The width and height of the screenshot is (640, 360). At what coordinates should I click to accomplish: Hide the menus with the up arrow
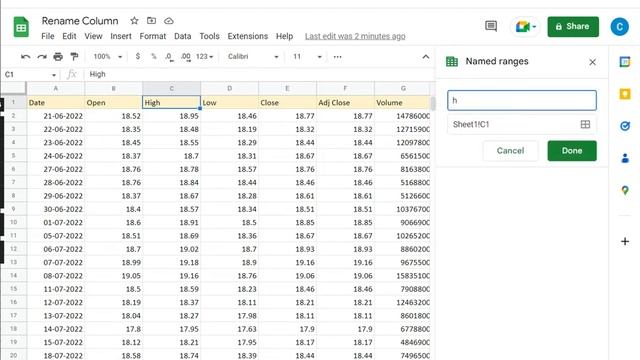click(425, 57)
